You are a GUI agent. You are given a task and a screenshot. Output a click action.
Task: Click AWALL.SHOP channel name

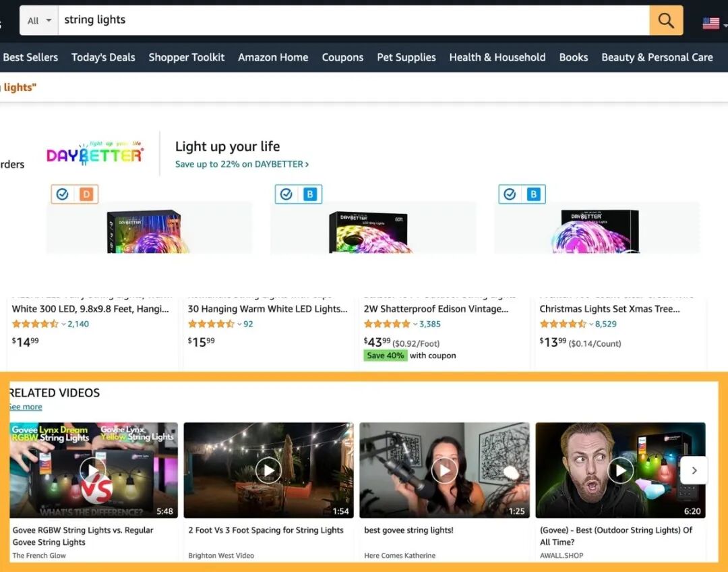(562, 555)
